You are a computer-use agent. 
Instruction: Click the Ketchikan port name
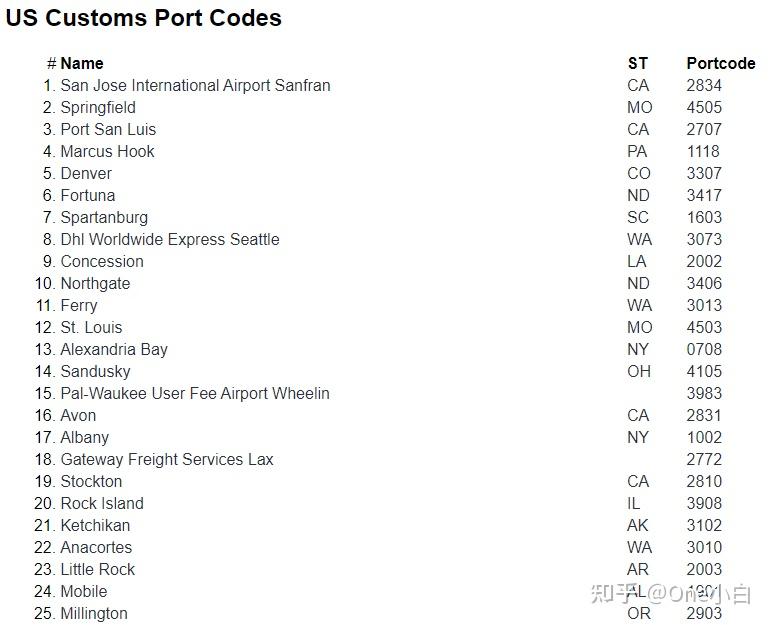coord(95,525)
